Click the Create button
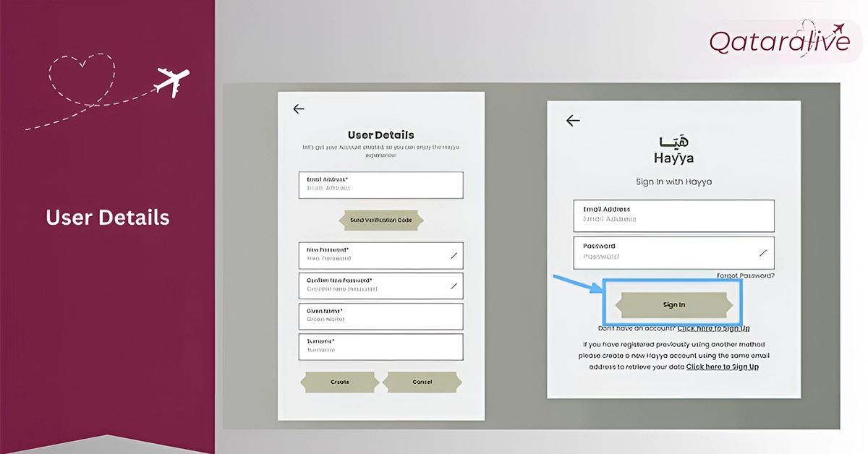The height and width of the screenshot is (454, 868). pyautogui.click(x=340, y=382)
